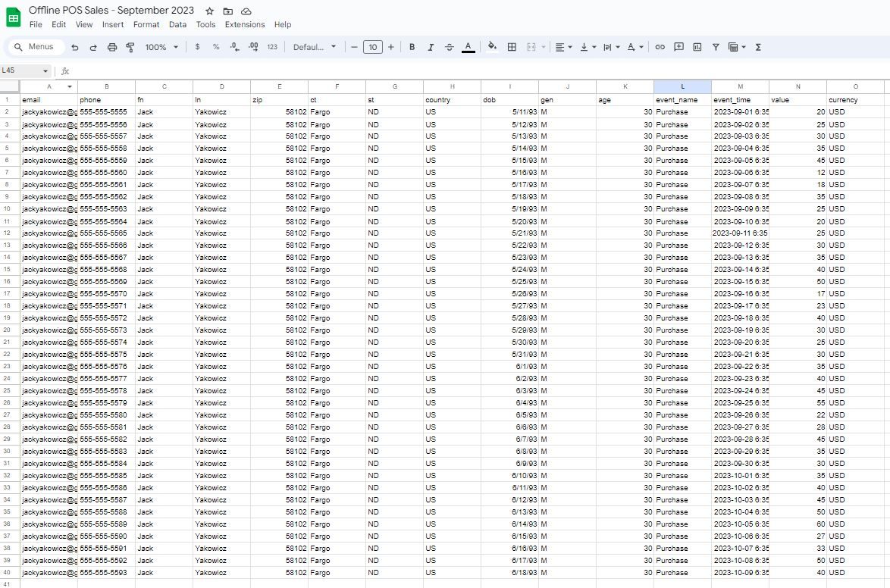This screenshot has height=588, width=890.
Task: Insert chart icon
Action: 697,47
